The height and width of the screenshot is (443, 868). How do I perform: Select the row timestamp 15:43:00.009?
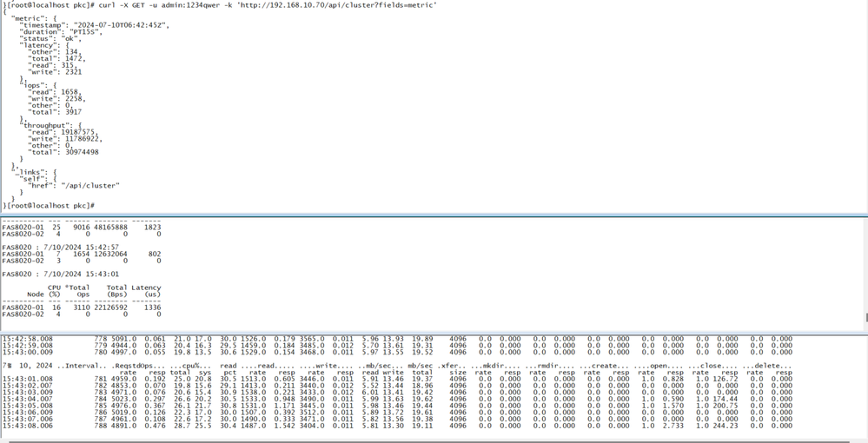28,352
